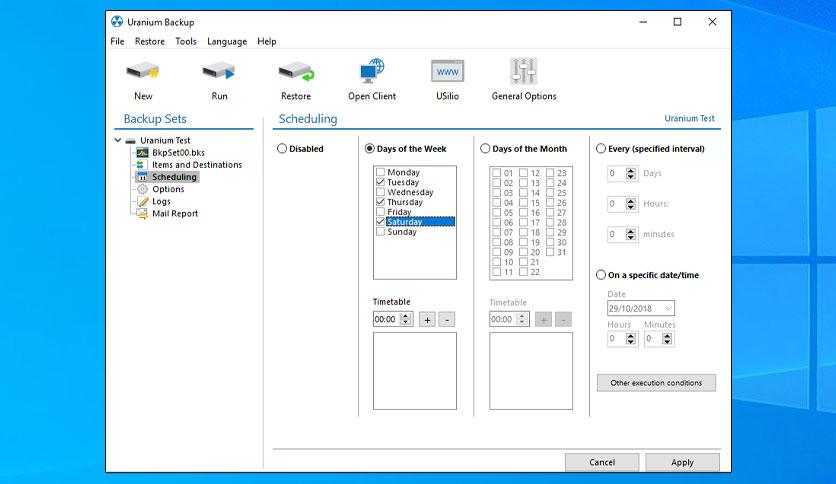Select Logs in the Backup Sets tree

click(161, 201)
